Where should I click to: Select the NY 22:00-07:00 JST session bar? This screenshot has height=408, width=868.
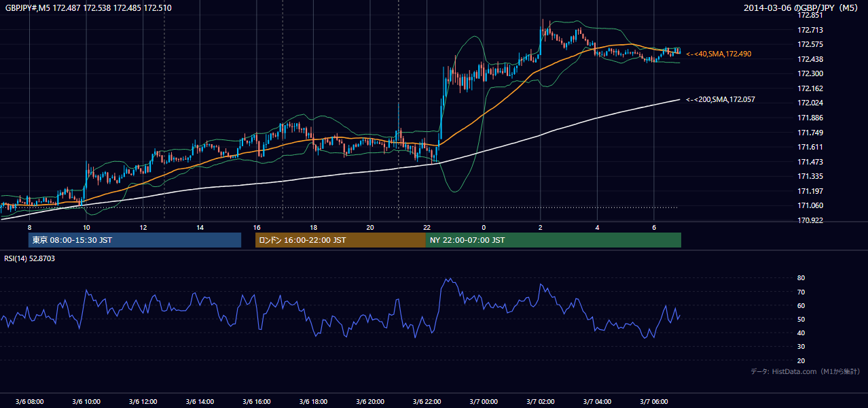pos(554,240)
